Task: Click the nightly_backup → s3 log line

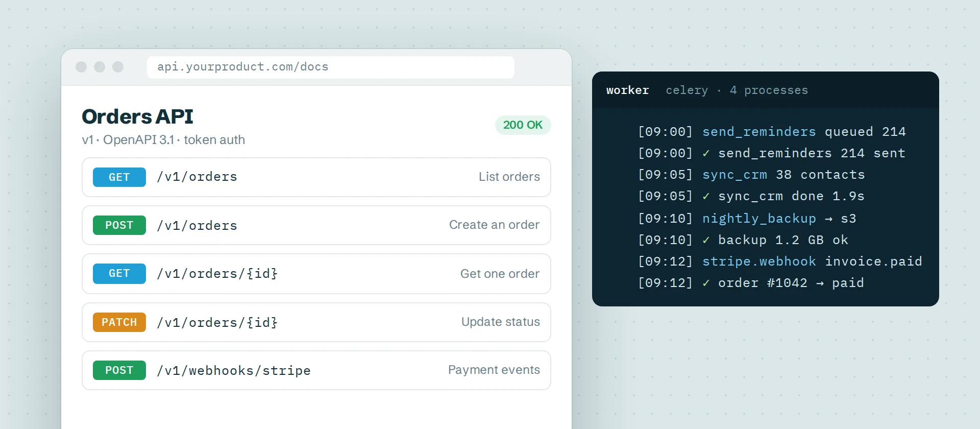Action: pyautogui.click(x=747, y=219)
